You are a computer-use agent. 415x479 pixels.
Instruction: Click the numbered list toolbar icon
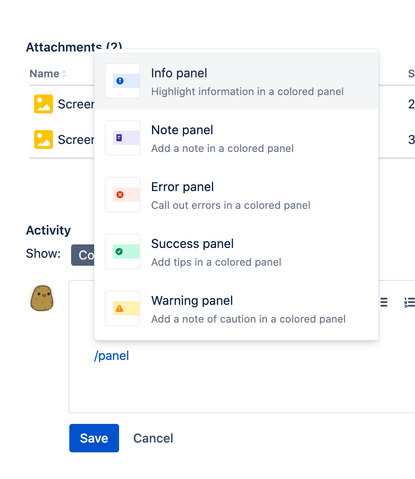[409, 302]
